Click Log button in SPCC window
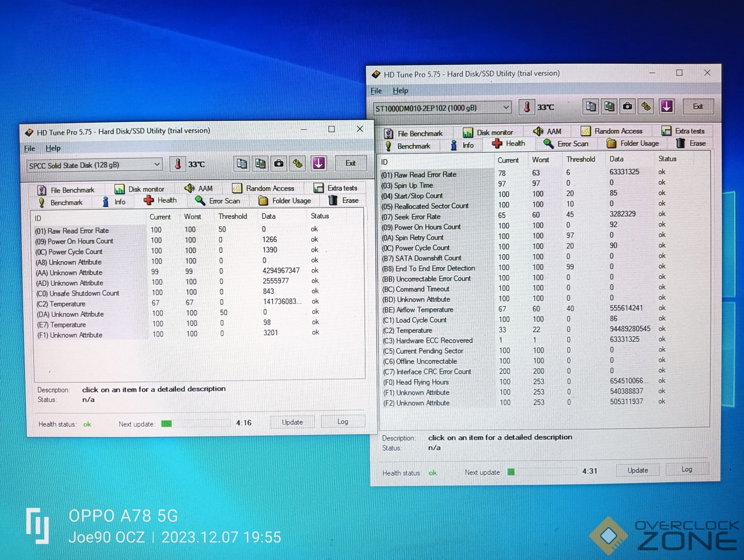Screen dimensions: 744x560 coord(343,422)
